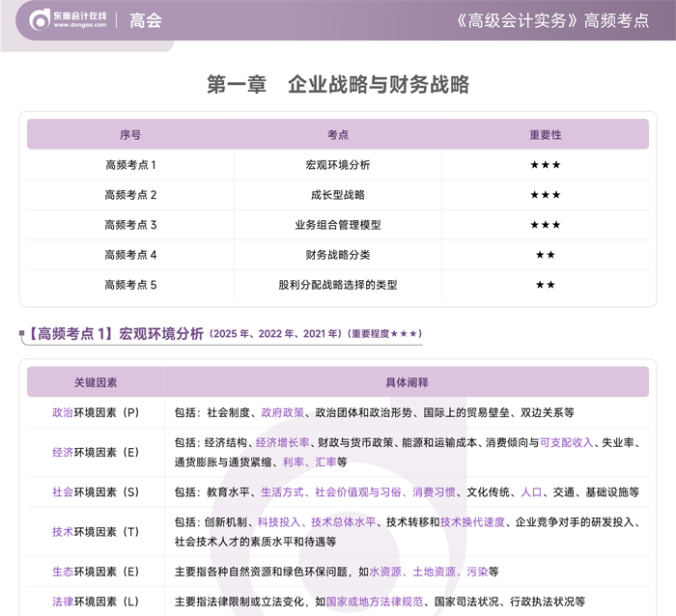The width and height of the screenshot is (676, 616).
Task: Click the text 行政执法状况等
Action: tap(548, 602)
